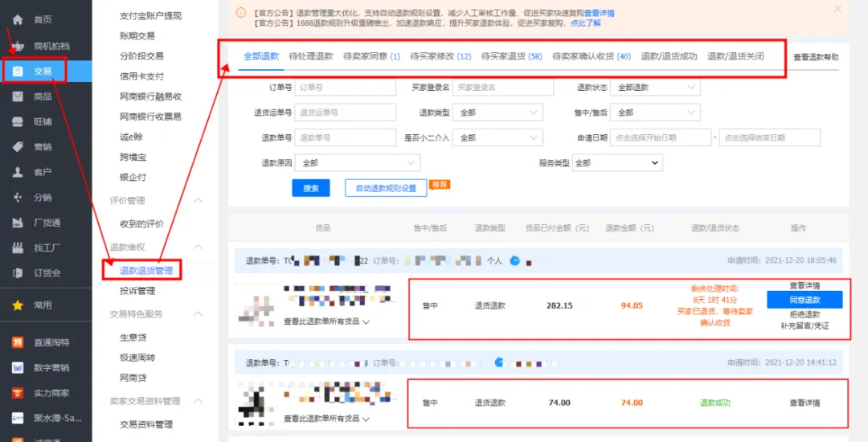Click 查看详情 link in announcement
Viewport: 868px width, 442px height.
point(600,14)
